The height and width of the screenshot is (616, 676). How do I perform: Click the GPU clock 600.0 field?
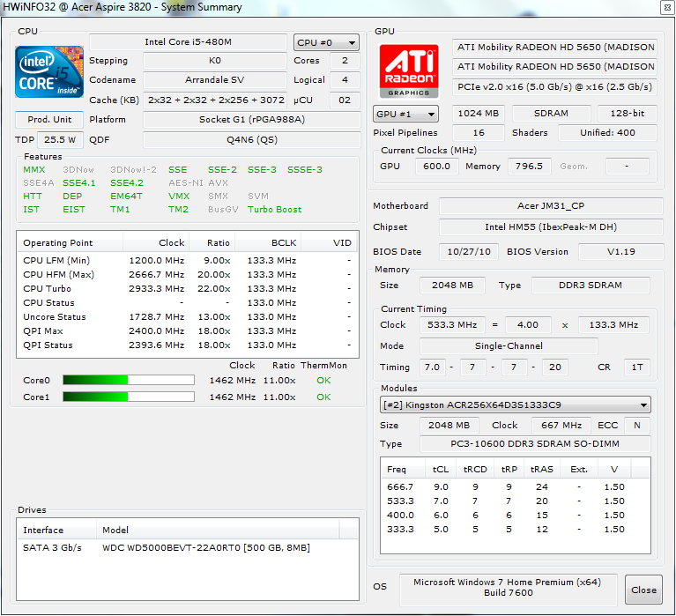(436, 167)
